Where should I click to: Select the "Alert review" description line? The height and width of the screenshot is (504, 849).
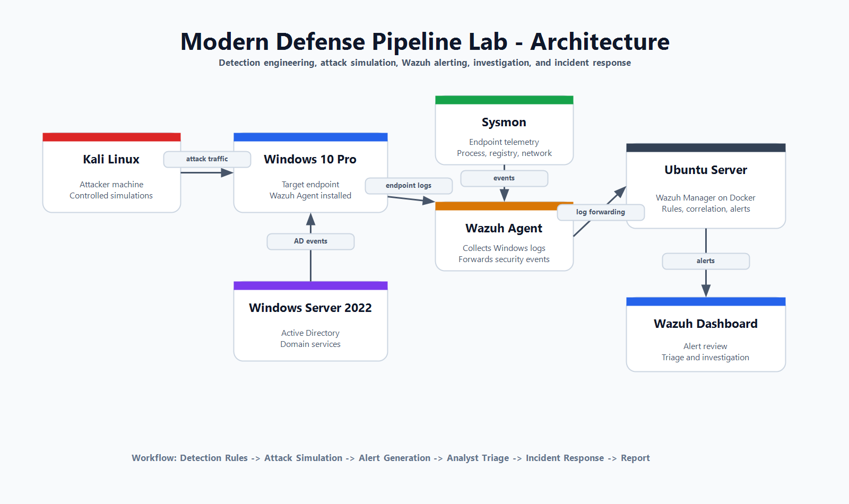(706, 346)
